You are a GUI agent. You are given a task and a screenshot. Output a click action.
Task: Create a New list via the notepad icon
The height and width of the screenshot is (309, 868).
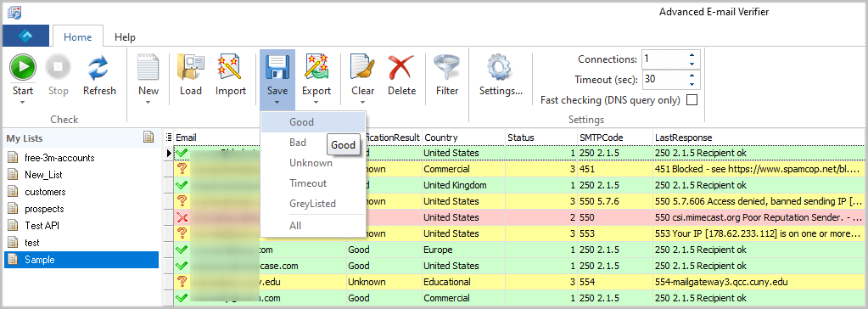click(x=148, y=68)
